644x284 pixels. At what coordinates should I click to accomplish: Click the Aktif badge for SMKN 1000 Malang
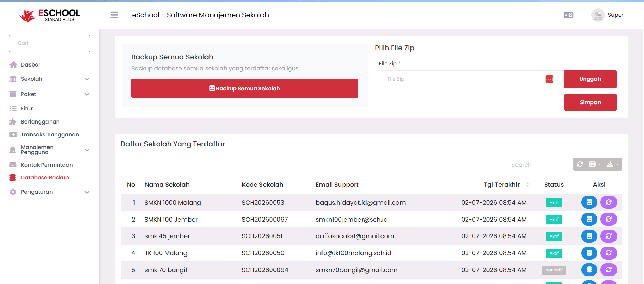click(554, 203)
